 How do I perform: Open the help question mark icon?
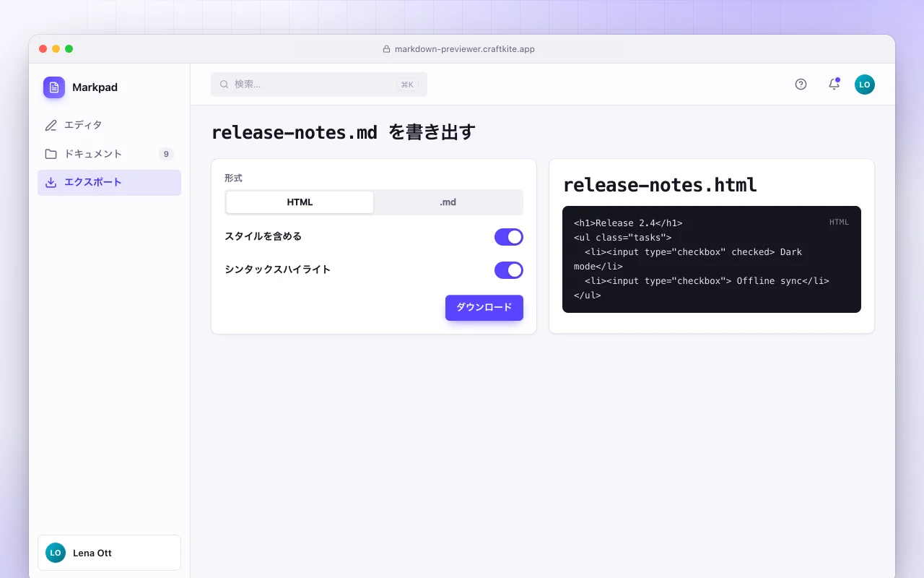801,85
